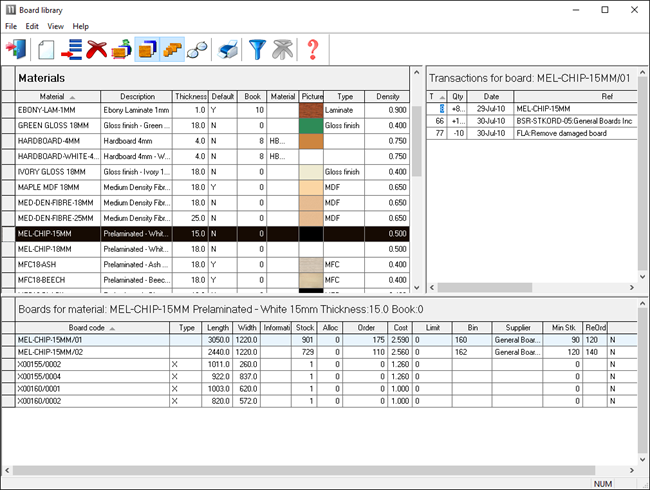
Task: Click the boards icon with green arrow
Action: 121,48
